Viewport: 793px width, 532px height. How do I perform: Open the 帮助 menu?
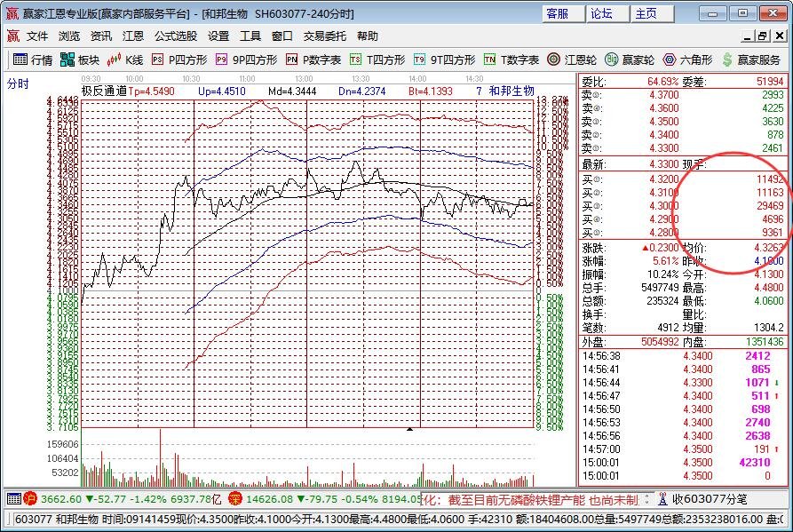pyautogui.click(x=367, y=36)
